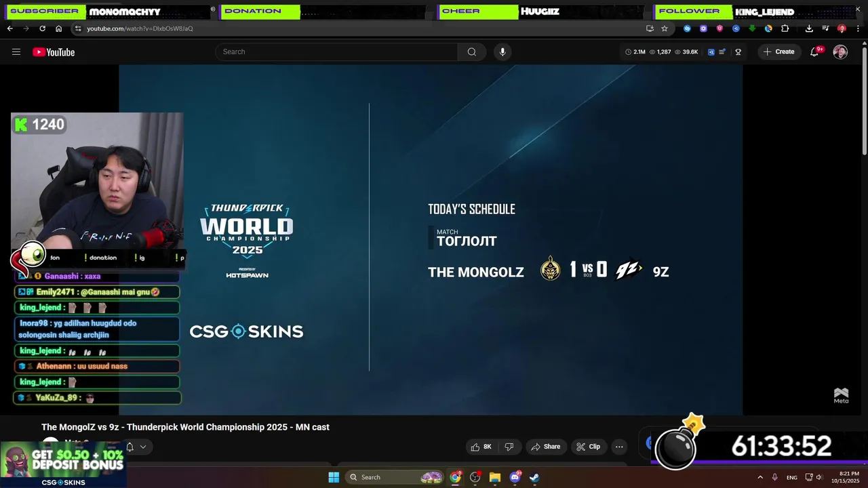Like the video with 8K likes
The width and height of the screenshot is (868, 488).
click(x=482, y=447)
